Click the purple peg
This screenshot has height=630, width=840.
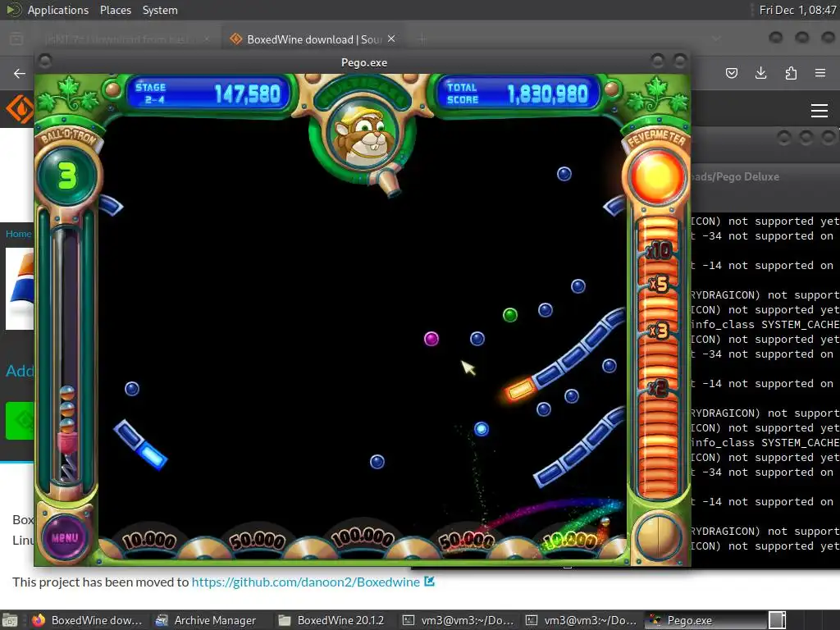[431, 339]
